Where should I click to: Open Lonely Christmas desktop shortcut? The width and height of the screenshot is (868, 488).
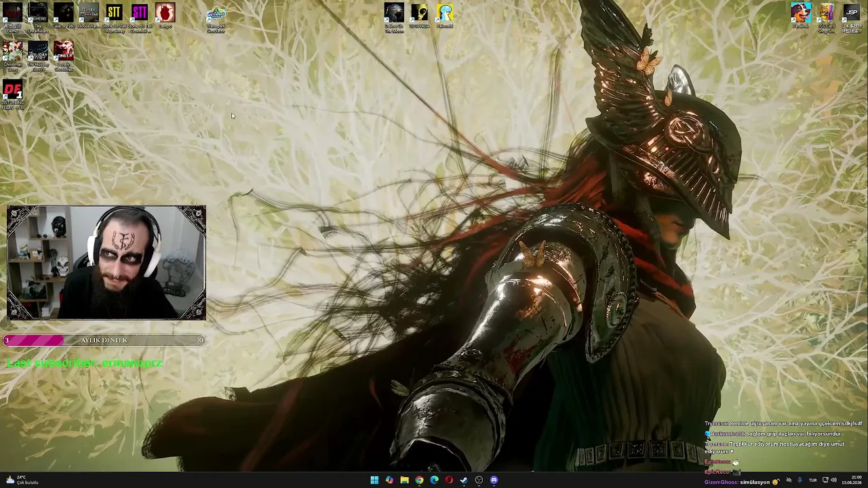(63, 56)
